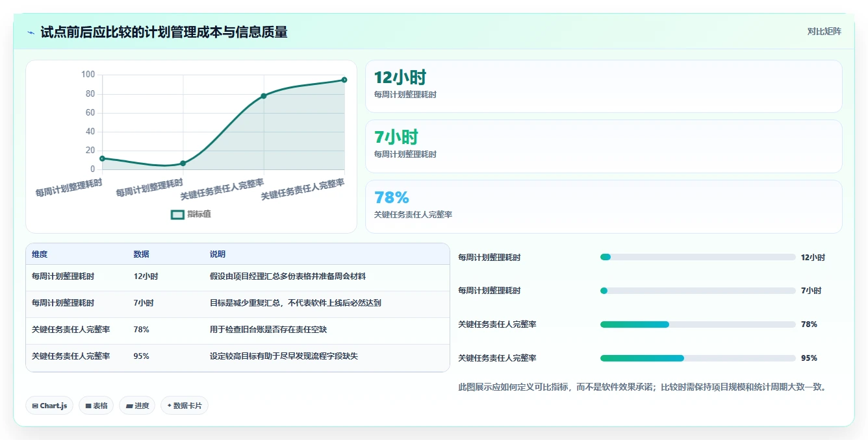Click the chart data point at value 7
The height and width of the screenshot is (440, 868).
pos(183,163)
